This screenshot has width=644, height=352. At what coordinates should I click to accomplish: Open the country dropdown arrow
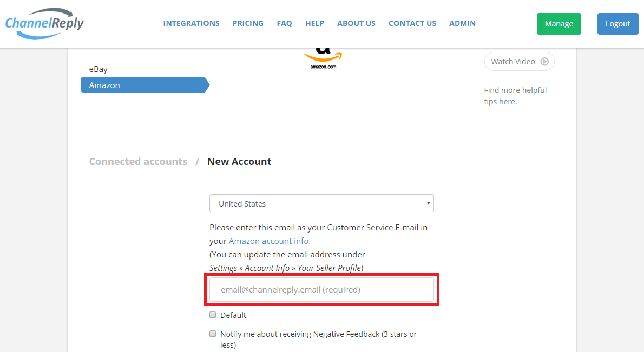(428, 203)
